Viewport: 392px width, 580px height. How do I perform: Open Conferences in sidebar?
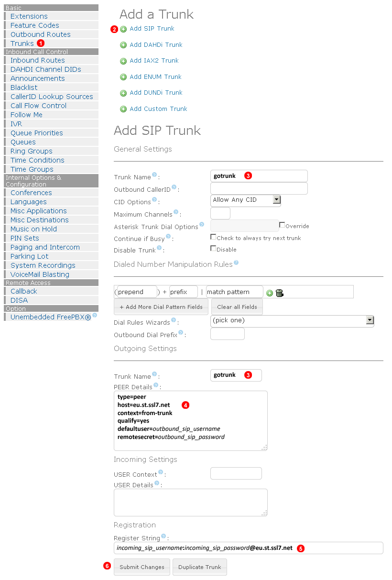31,193
